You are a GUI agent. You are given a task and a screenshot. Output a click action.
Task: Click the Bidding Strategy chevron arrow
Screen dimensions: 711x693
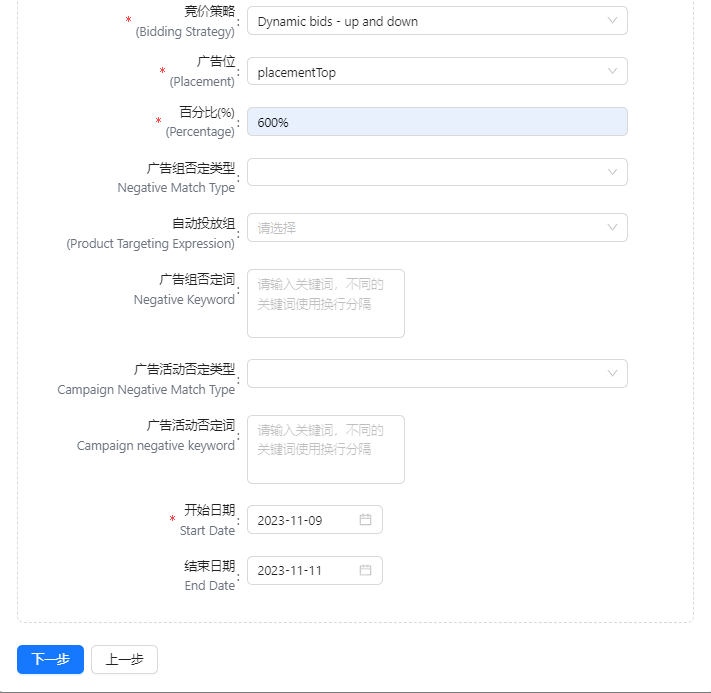[612, 21]
